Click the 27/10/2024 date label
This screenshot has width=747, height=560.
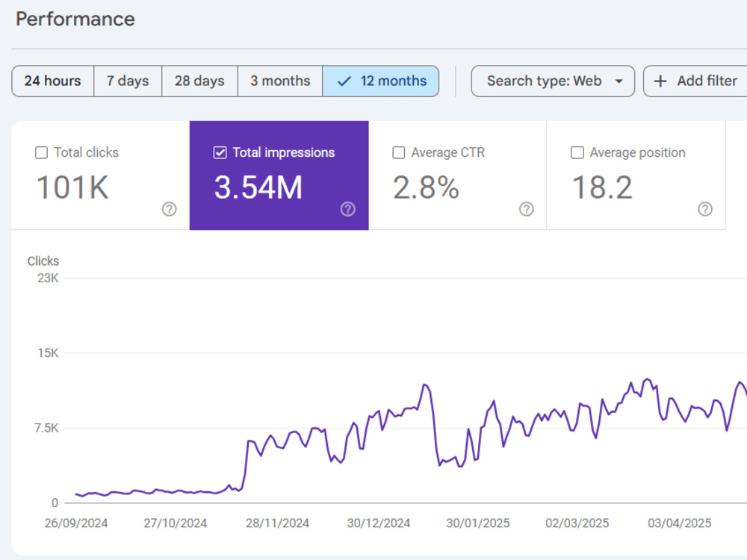coord(176,523)
